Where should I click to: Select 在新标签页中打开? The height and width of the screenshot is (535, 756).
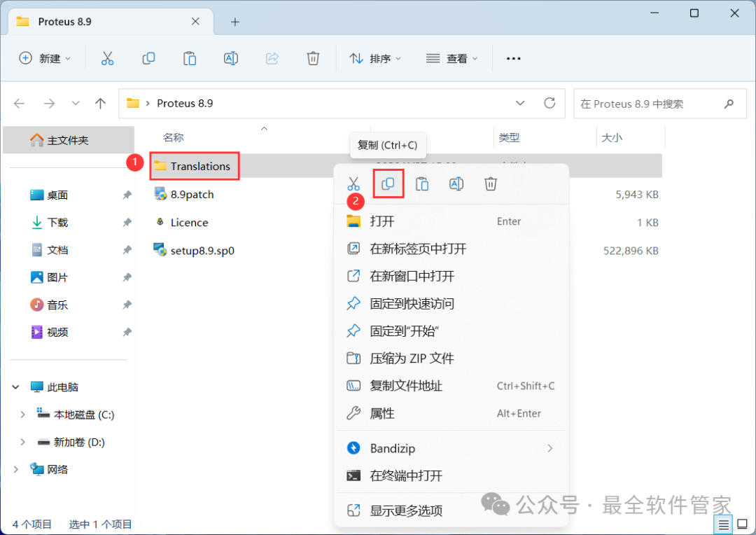point(451,249)
